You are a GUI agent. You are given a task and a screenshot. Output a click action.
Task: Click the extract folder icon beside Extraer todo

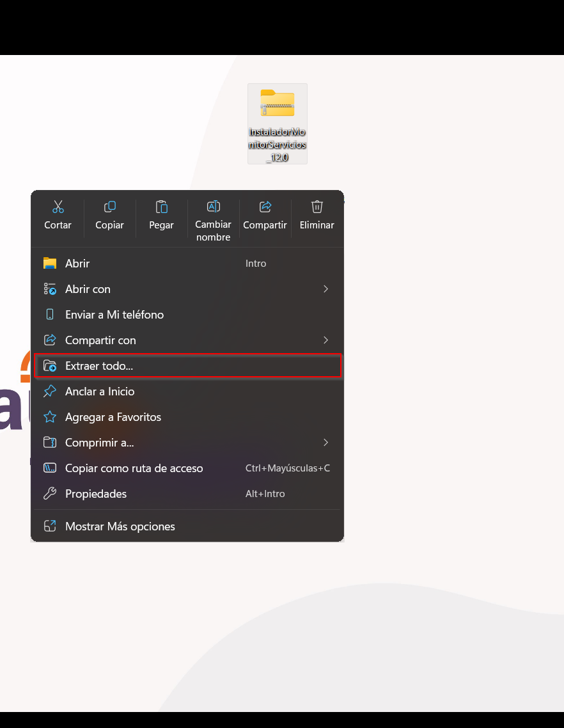pos(50,366)
